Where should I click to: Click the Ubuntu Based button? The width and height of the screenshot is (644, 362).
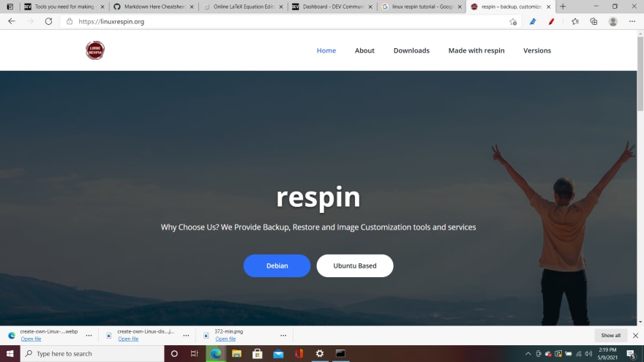pos(355,265)
